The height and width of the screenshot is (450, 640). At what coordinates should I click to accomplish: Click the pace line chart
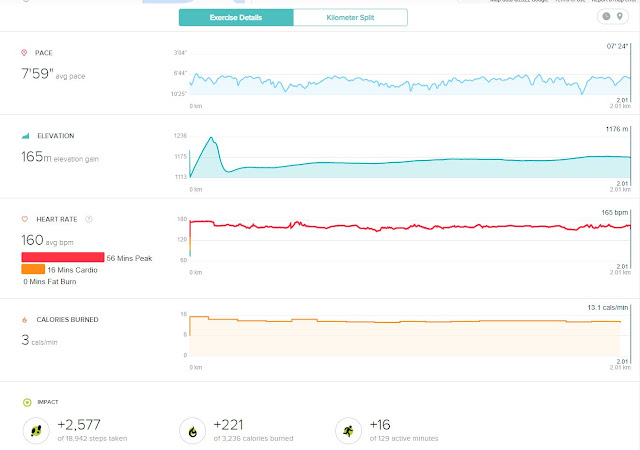coord(410,84)
